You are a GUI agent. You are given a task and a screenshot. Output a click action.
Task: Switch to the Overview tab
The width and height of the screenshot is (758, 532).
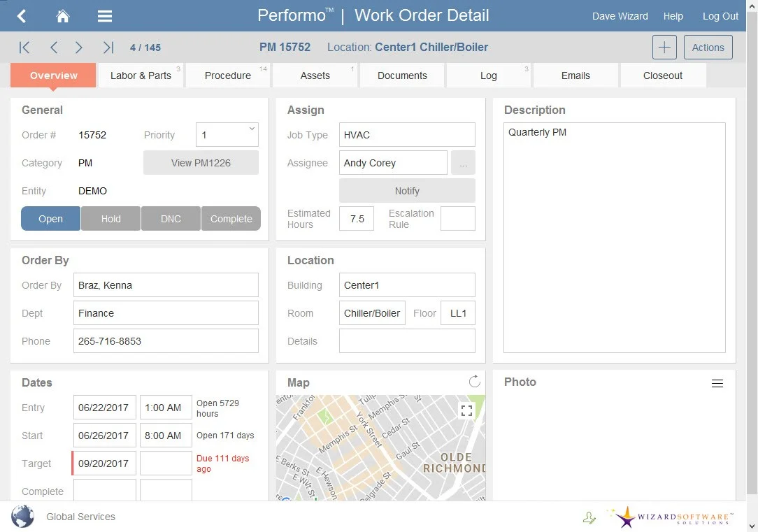point(53,76)
